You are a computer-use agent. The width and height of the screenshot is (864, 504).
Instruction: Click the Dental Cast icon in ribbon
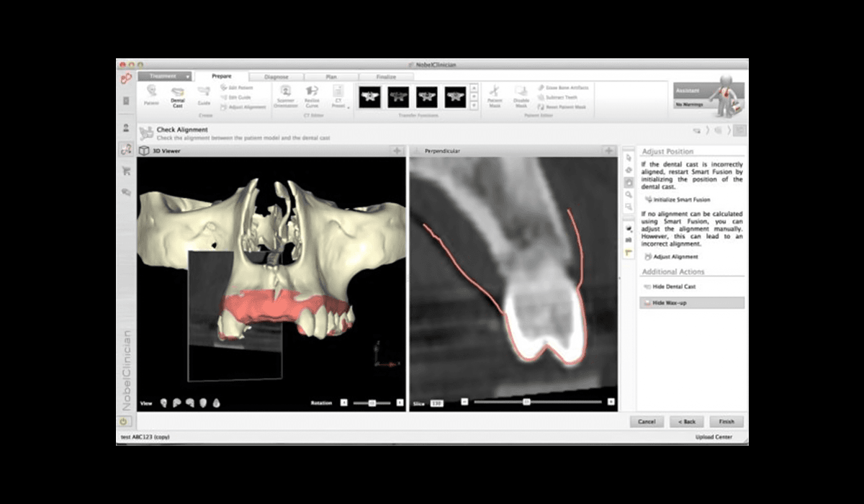click(178, 94)
